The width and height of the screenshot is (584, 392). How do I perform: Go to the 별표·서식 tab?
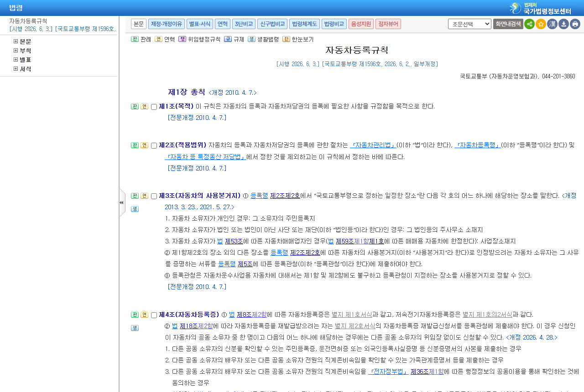tap(199, 24)
